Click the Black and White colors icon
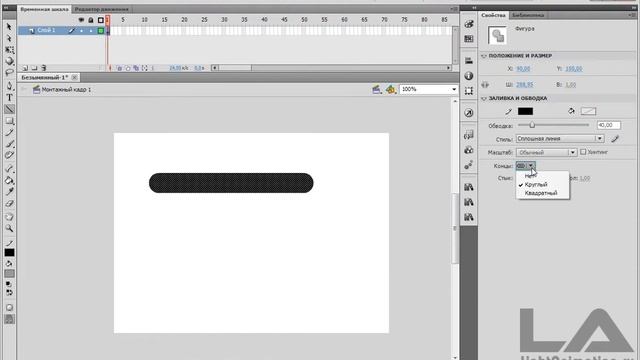The height and width of the screenshot is (360, 640). pos(9,284)
